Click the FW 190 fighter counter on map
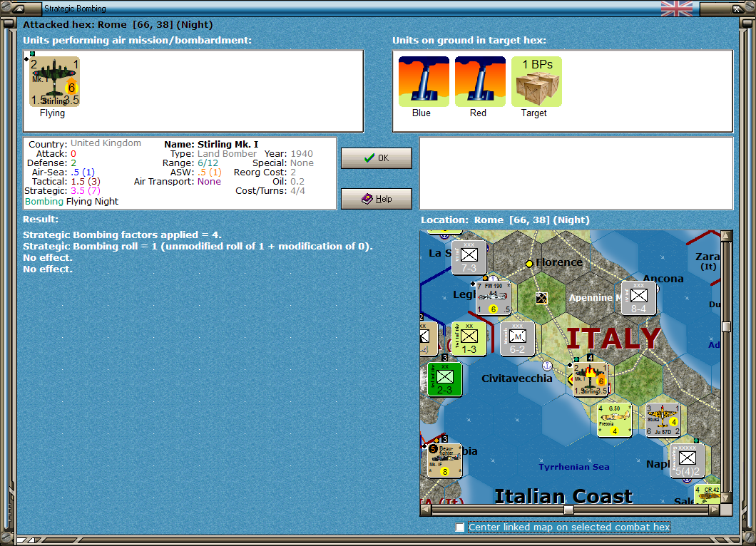 pyautogui.click(x=494, y=297)
